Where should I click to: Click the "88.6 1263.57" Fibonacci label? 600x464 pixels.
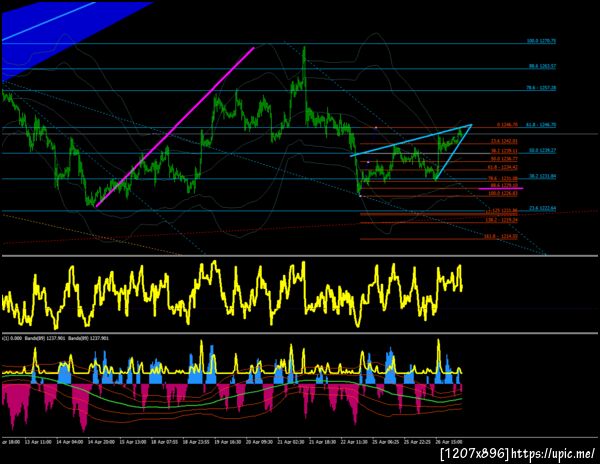pyautogui.click(x=543, y=66)
